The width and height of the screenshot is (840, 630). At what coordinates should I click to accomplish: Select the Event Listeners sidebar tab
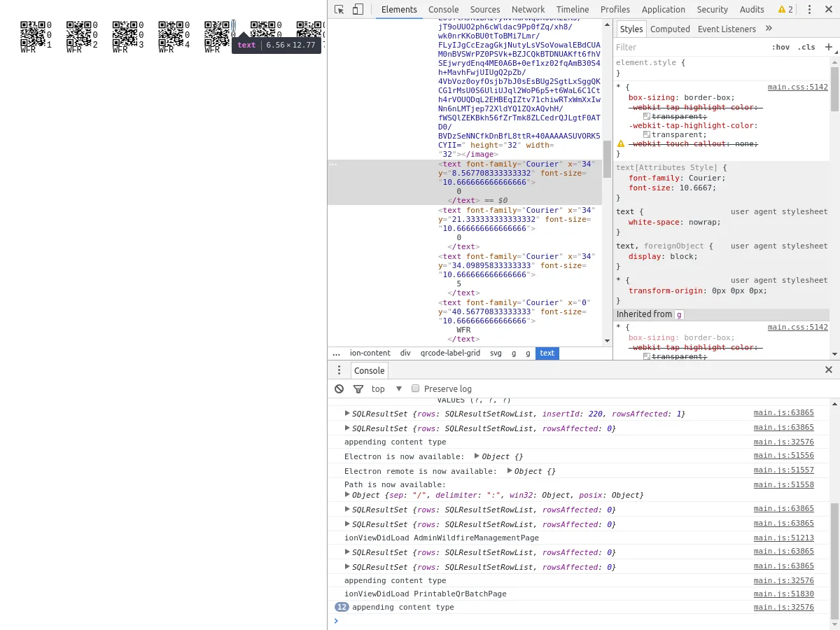[x=727, y=29]
